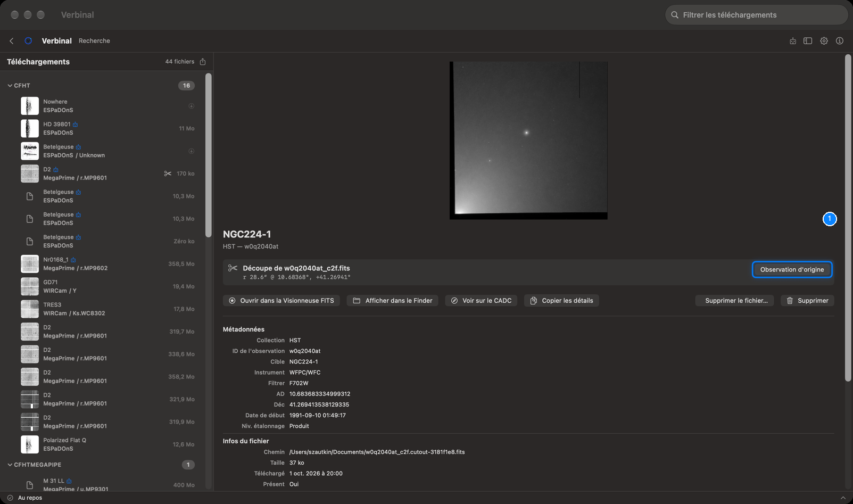The height and width of the screenshot is (504, 853).
Task: Click the HD 39801 thumbnail
Action: click(30, 128)
